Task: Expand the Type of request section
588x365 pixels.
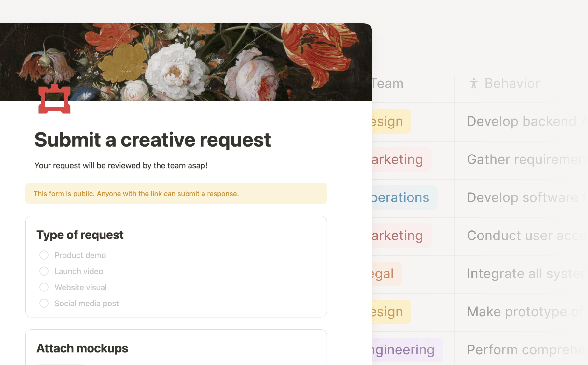Action: (80, 235)
